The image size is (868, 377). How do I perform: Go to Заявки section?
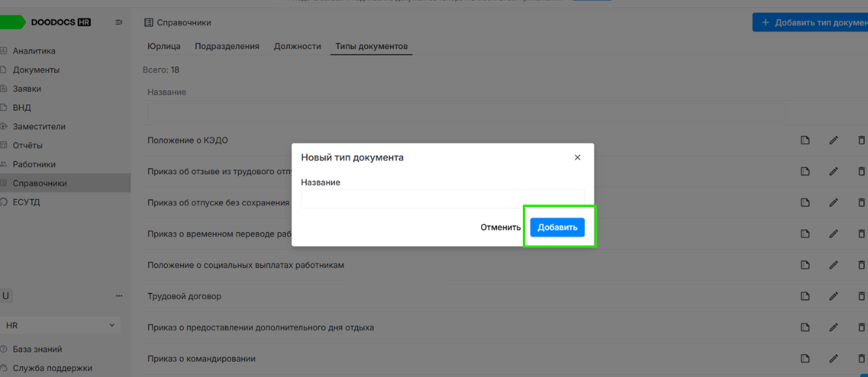point(27,88)
